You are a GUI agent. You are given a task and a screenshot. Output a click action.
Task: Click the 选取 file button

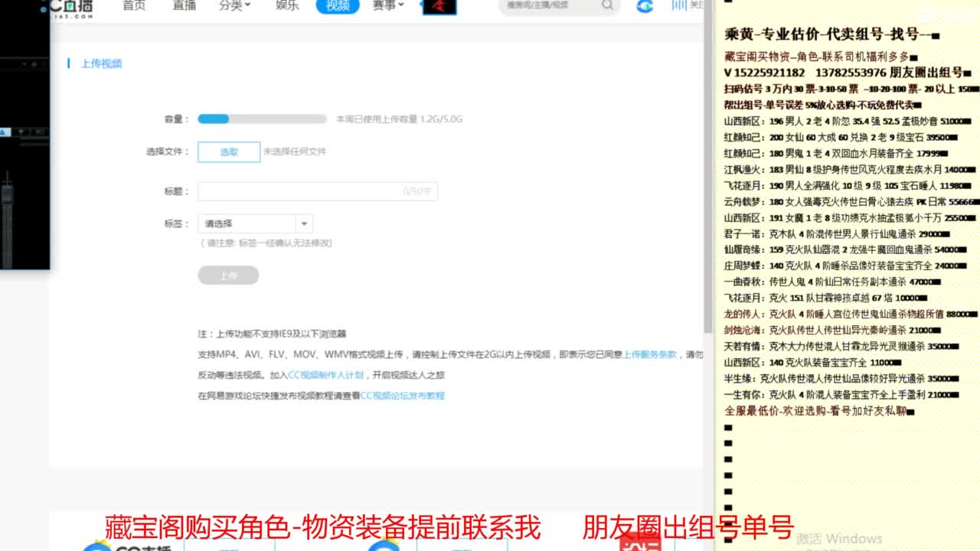229,152
